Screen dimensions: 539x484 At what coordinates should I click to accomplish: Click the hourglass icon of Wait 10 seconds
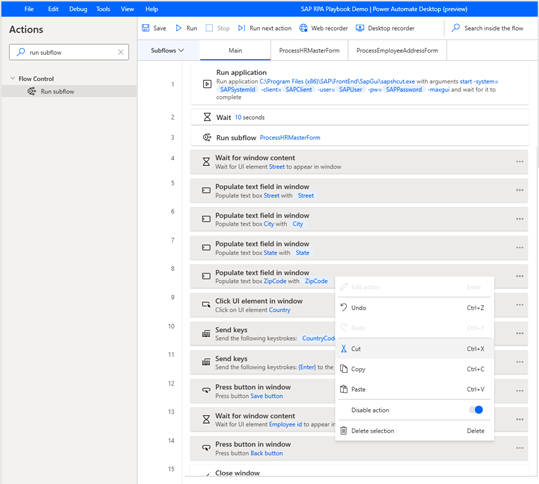click(207, 117)
